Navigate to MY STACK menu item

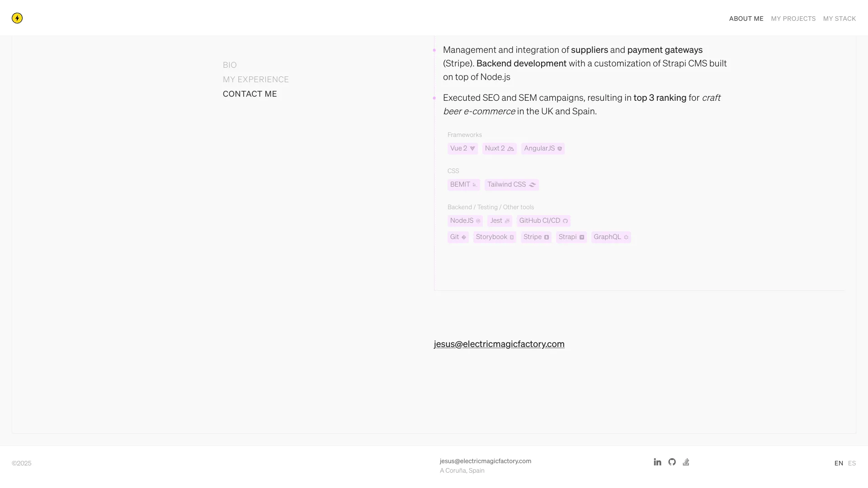[840, 19]
